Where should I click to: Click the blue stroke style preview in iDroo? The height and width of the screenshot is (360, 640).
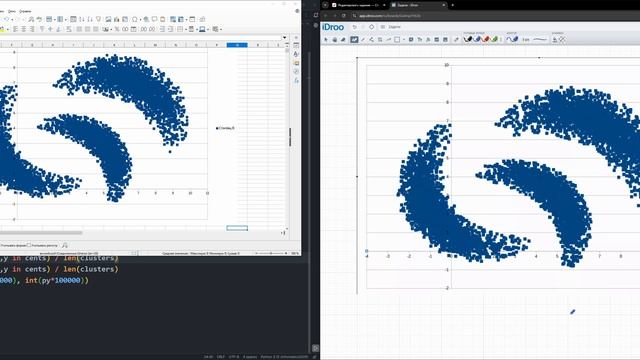click(512, 39)
